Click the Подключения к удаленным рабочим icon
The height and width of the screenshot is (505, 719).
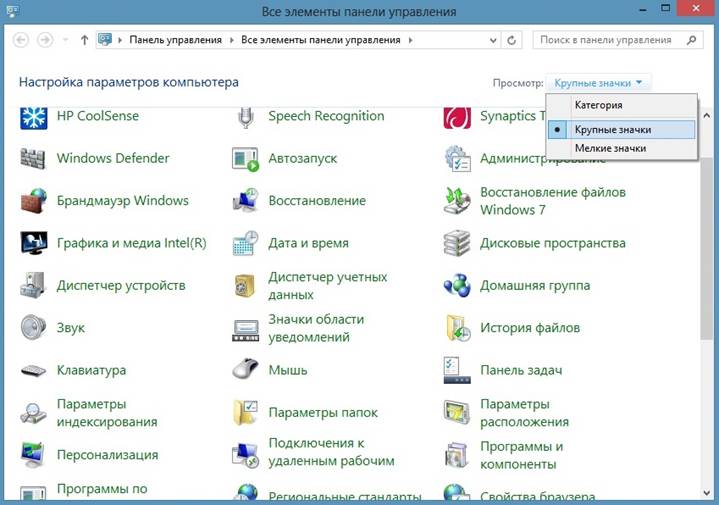point(246,455)
